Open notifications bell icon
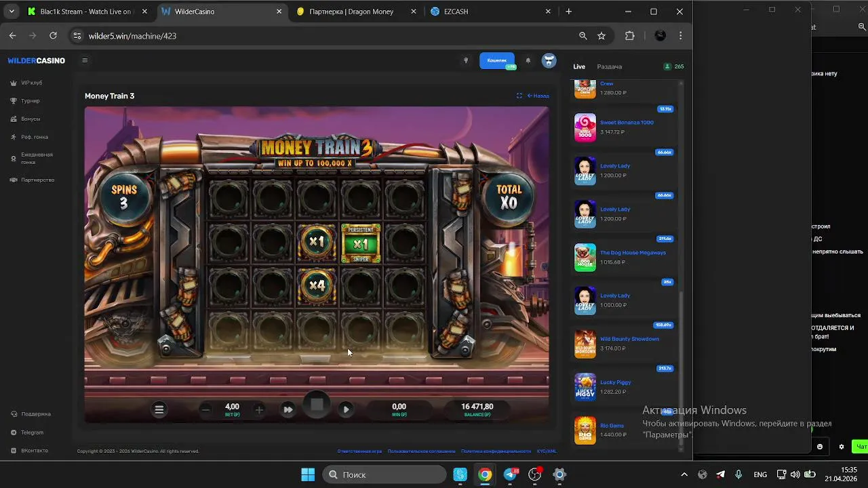 528,60
